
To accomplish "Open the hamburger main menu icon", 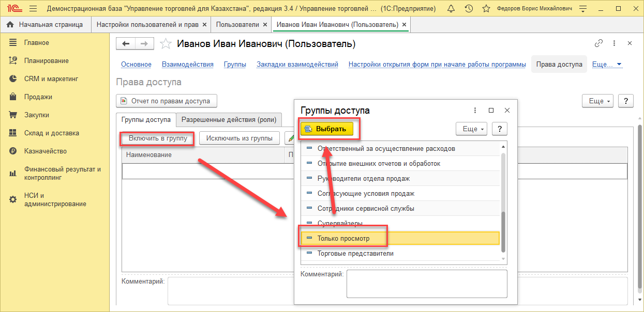I will [33, 9].
